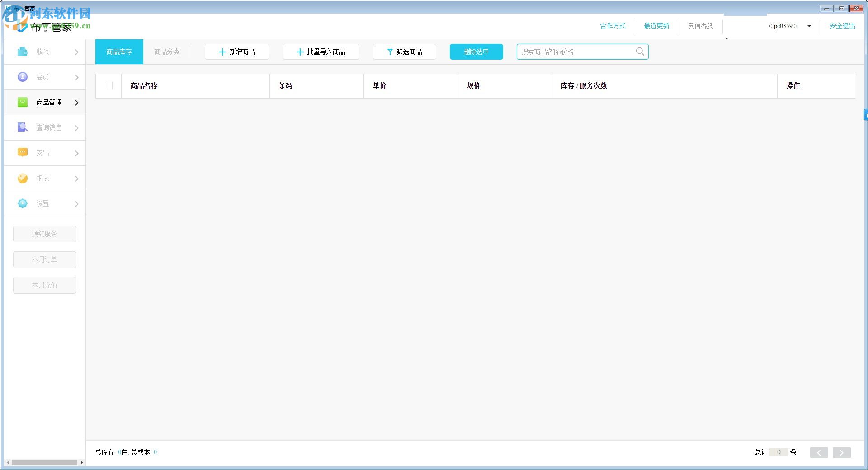The height and width of the screenshot is (470, 868).
Task: Open the 合作方式 link
Action: pyautogui.click(x=613, y=26)
